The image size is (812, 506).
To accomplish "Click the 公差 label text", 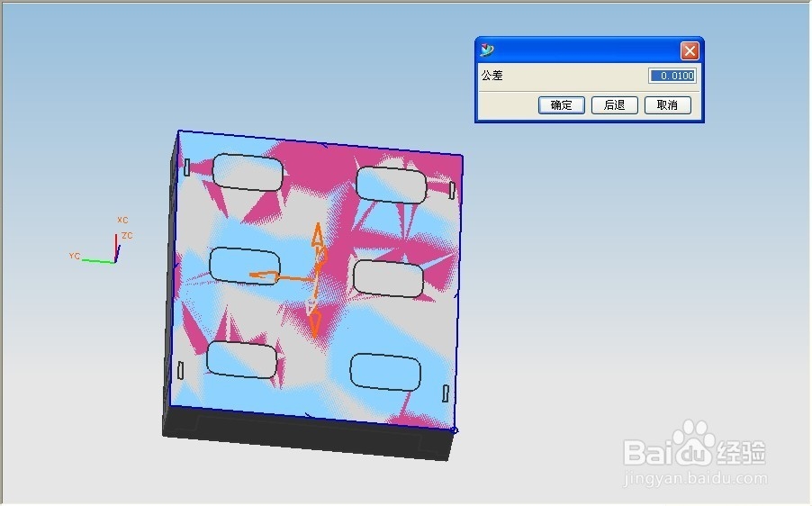I will 492,76.
